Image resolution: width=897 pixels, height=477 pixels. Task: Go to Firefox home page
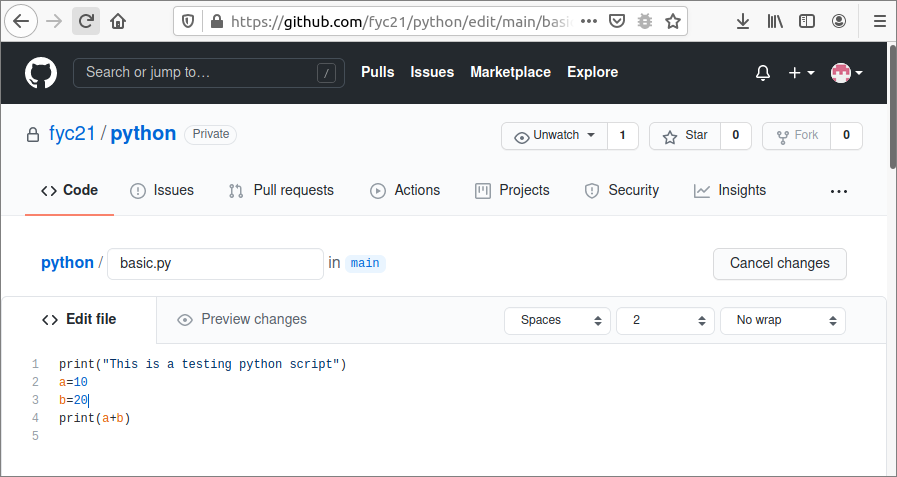pyautogui.click(x=118, y=21)
